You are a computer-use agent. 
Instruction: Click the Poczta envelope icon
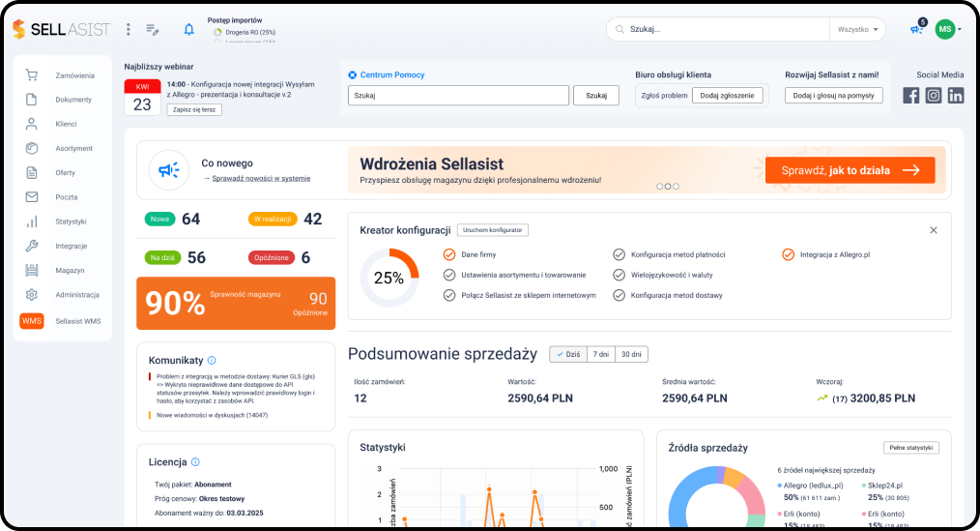pyautogui.click(x=31, y=197)
